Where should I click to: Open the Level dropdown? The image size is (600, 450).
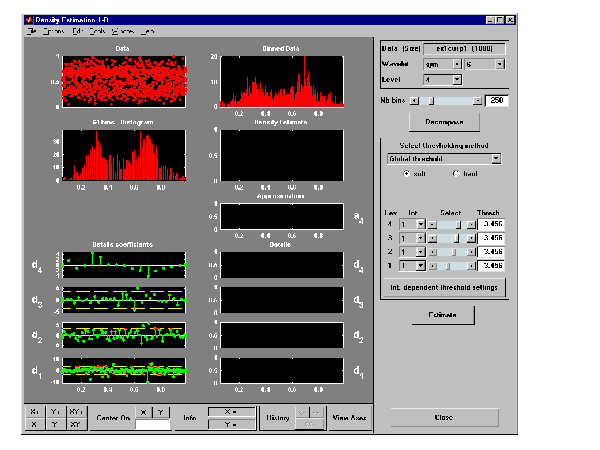[x=442, y=78]
